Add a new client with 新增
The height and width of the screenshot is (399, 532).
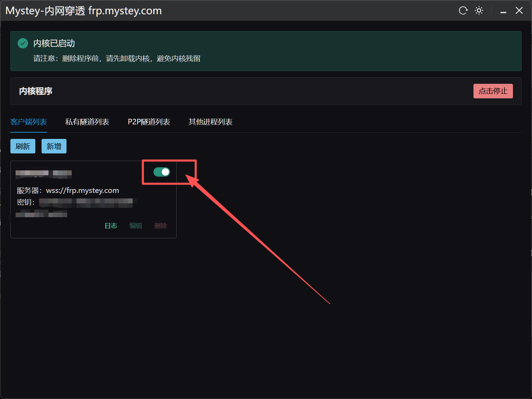tap(54, 146)
